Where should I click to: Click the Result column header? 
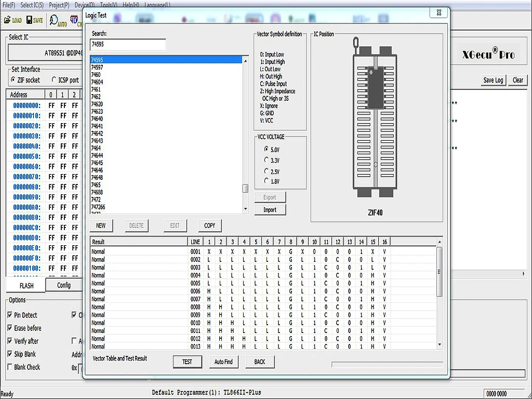pyautogui.click(x=139, y=242)
